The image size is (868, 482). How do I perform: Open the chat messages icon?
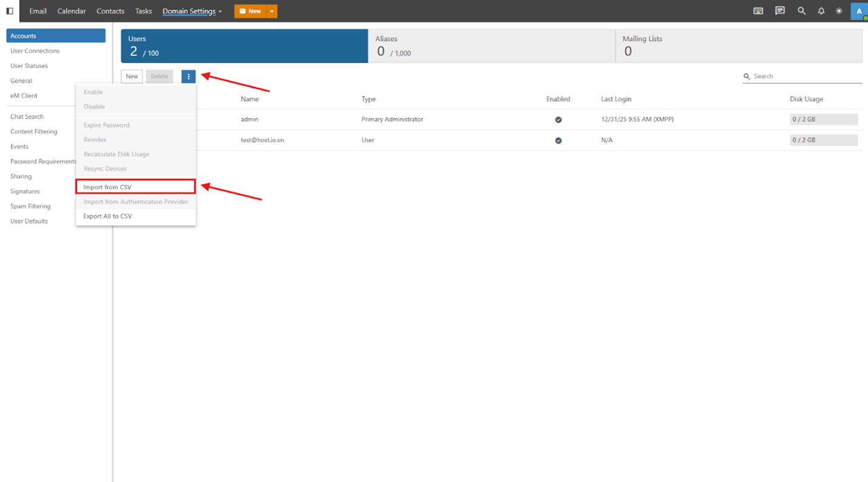coord(780,11)
